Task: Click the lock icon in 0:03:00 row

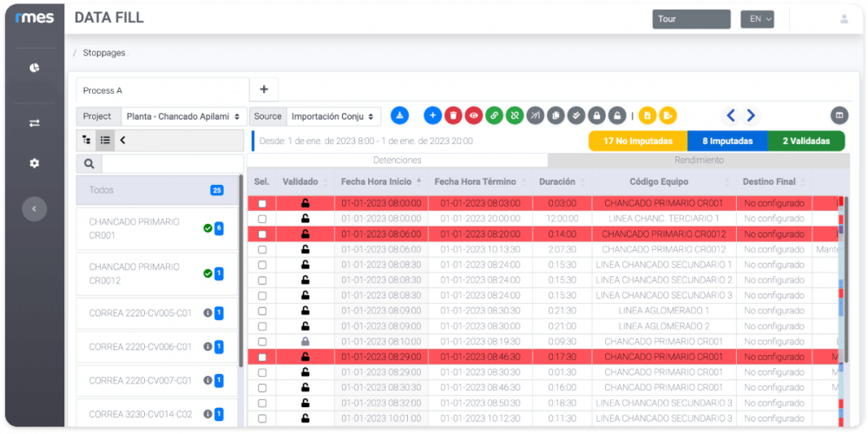Action: 305,204
